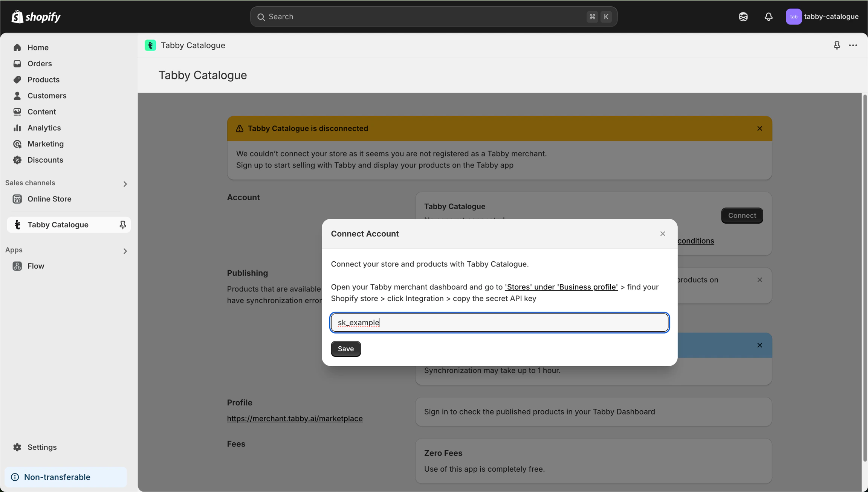
Task: Click the Save button
Action: [x=345, y=349]
